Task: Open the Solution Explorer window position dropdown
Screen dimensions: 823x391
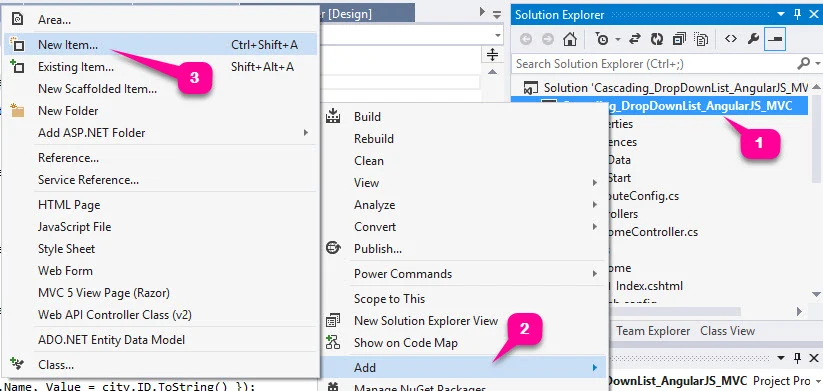Action: coord(781,15)
